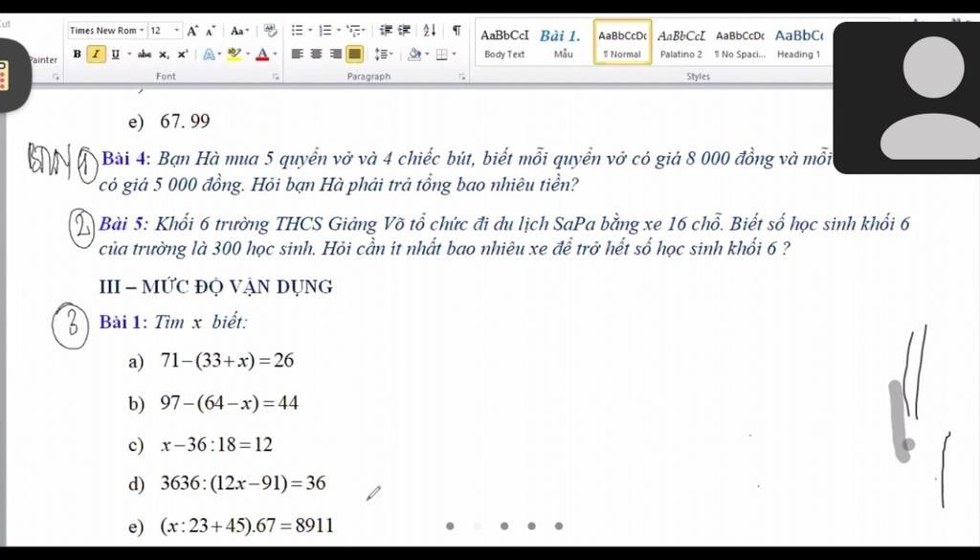Shrink the font size
The height and width of the screenshot is (560, 980).
click(211, 31)
